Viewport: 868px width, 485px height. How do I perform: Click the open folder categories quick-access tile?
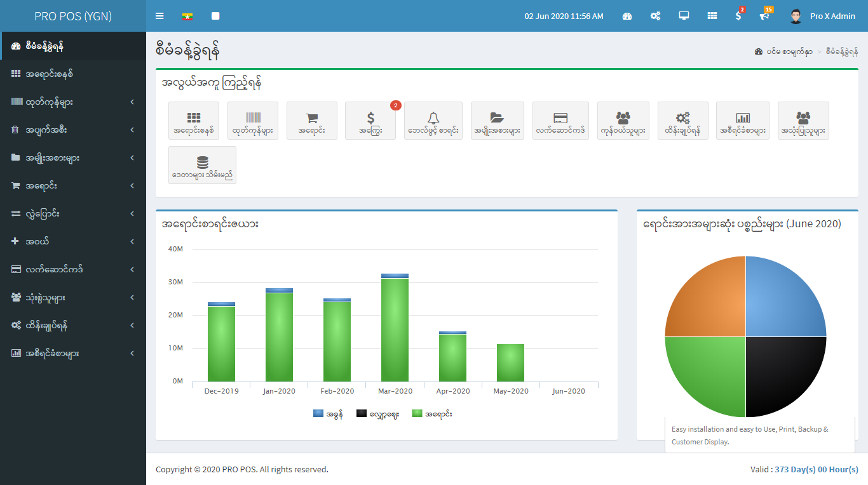point(498,121)
